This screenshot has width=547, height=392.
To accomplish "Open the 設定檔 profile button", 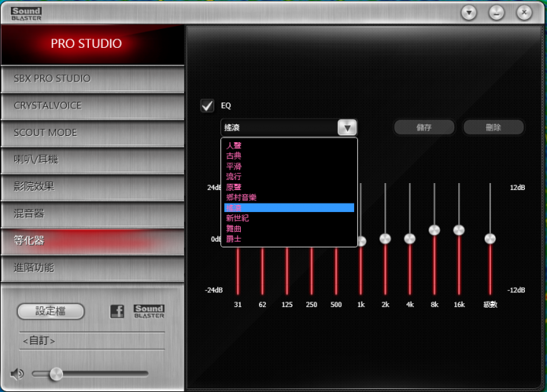I will click(51, 311).
